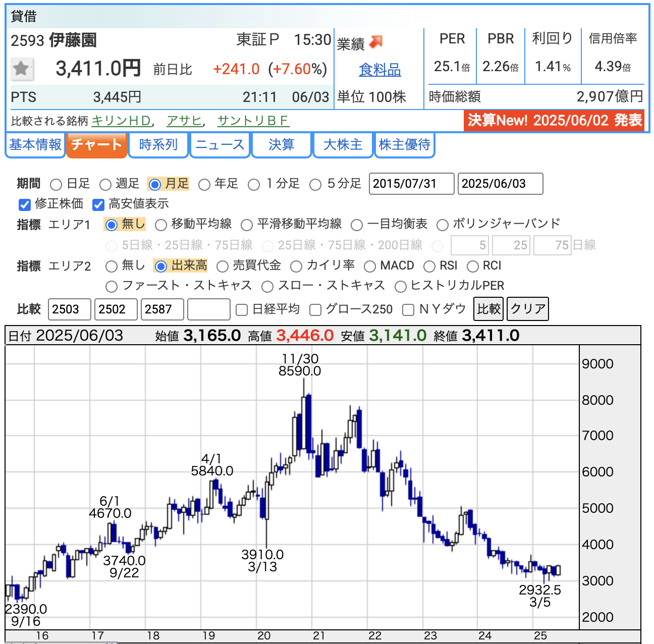Toggle 修正株価 checkbox
654x644 pixels.
tap(24, 204)
